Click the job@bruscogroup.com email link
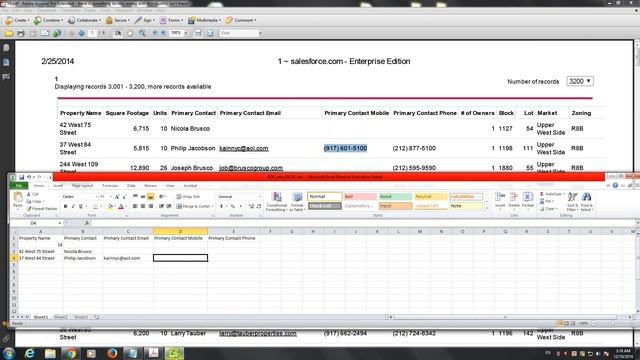 (251, 168)
